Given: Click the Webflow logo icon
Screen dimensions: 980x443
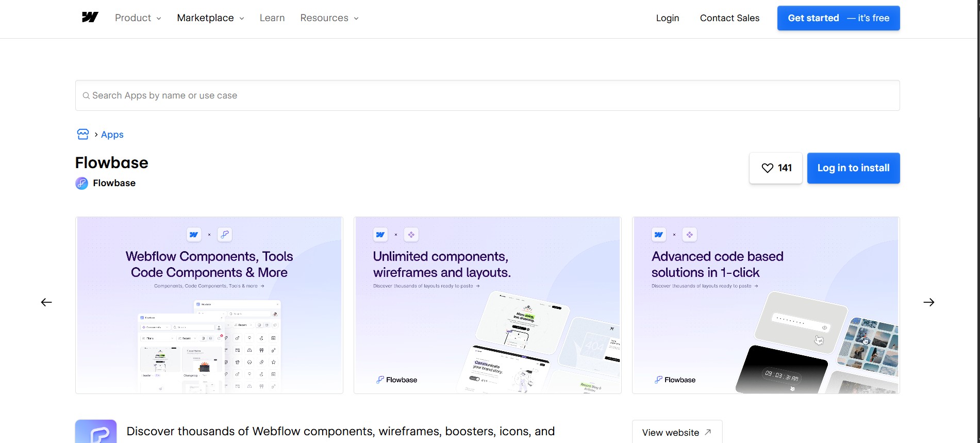Looking at the screenshot, I should [x=90, y=18].
